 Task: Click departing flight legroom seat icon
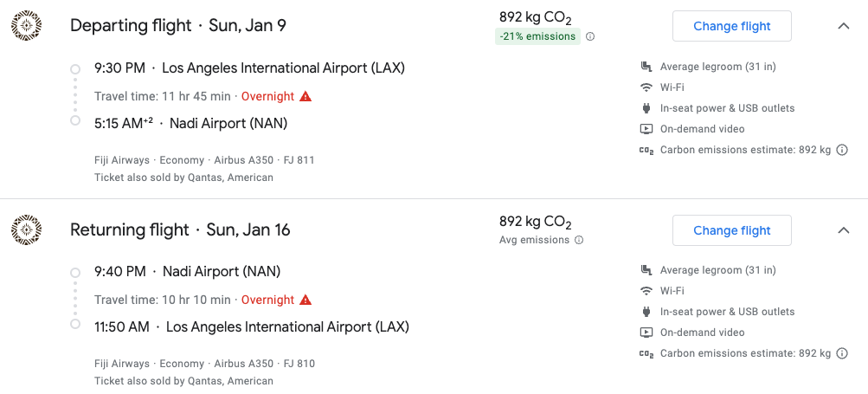646,67
